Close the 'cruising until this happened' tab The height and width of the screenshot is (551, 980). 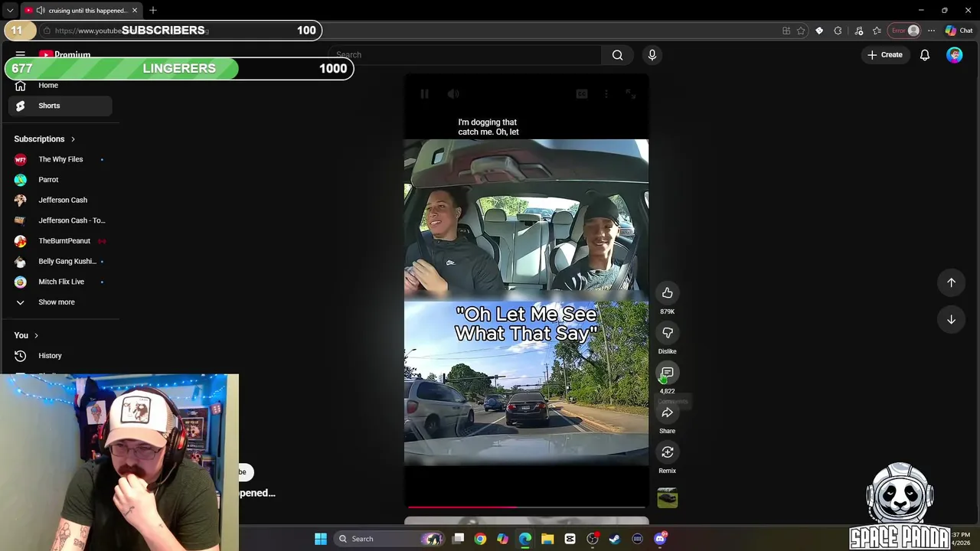(135, 11)
